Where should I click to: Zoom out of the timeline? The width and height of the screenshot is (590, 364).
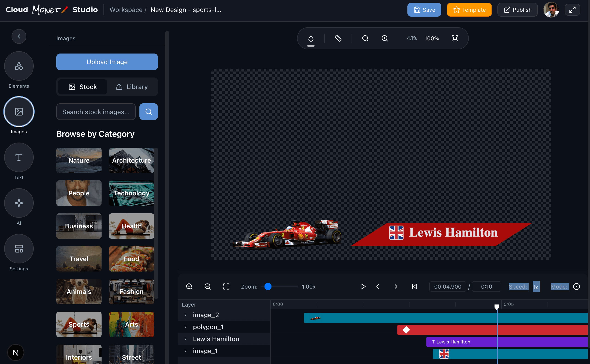point(208,286)
